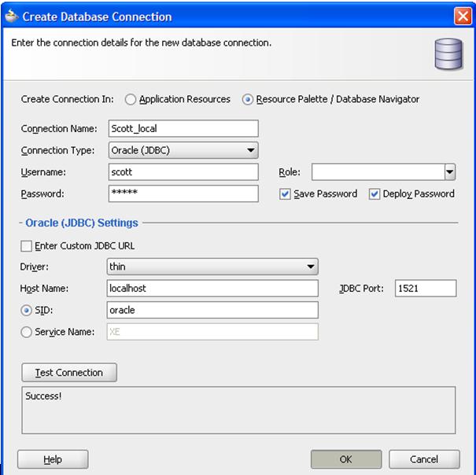The width and height of the screenshot is (476, 475).
Task: Toggle the Deploy Password checkbox
Action: coord(375,194)
